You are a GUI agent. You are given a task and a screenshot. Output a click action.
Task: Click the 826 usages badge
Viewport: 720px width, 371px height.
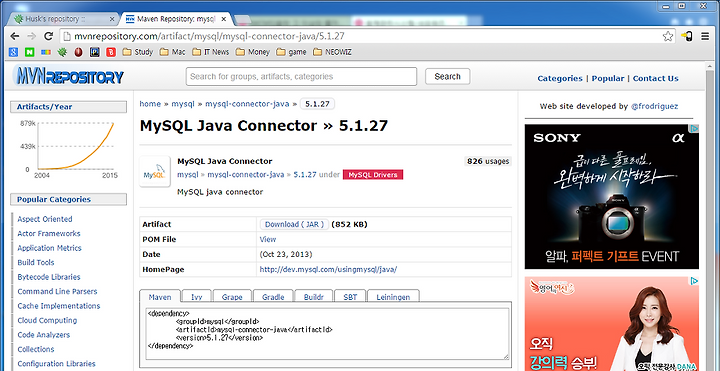coord(488,161)
